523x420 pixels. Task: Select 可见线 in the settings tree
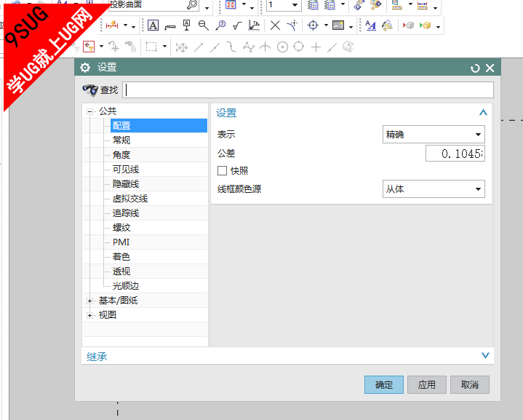click(126, 170)
